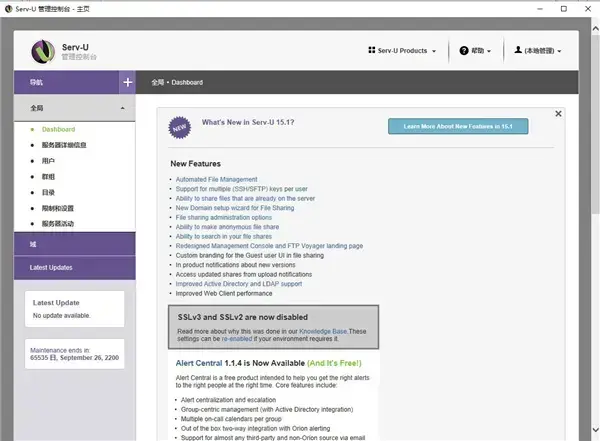The width and height of the screenshot is (600, 441).
Task: Click the Serv-U title bar app icon
Action: [8, 8]
